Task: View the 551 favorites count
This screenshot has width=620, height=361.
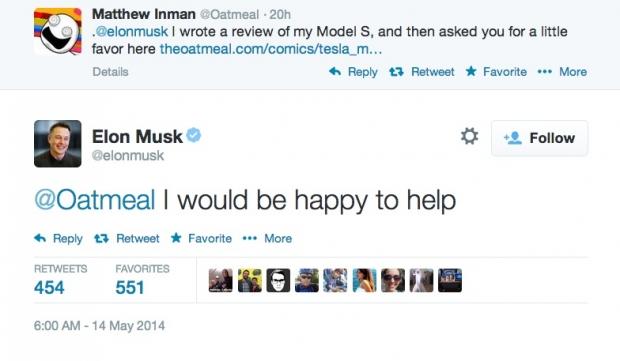Action: tap(130, 287)
